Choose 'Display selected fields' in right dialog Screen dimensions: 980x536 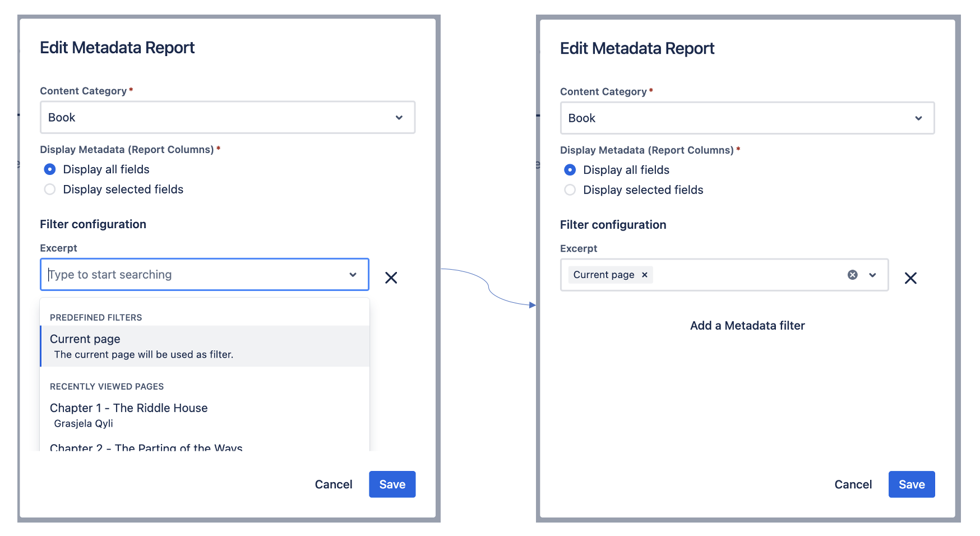(570, 190)
